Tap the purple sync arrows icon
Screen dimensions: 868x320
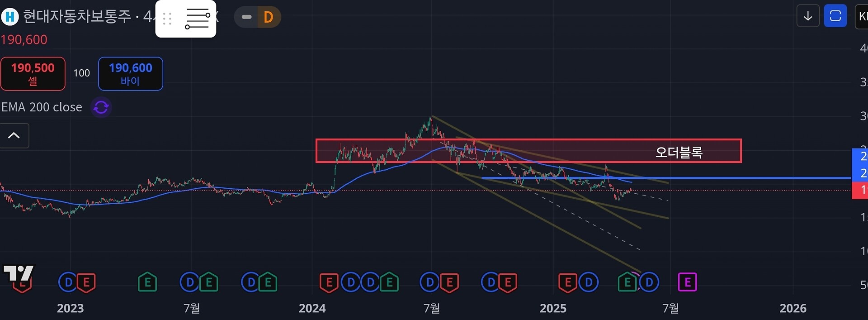tap(101, 107)
